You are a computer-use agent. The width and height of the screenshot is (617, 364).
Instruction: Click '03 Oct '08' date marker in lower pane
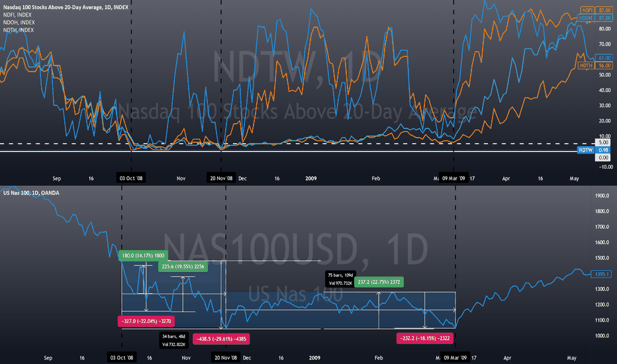[122, 357]
